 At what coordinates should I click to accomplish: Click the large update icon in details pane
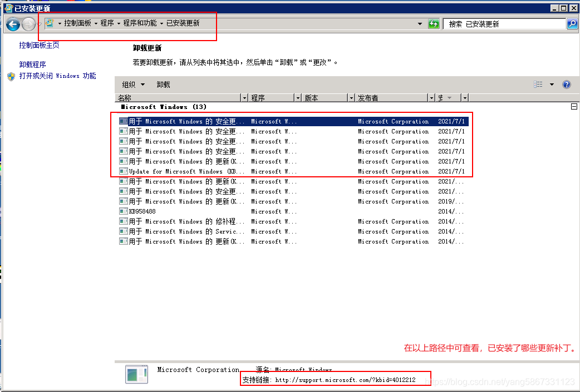tap(136, 374)
